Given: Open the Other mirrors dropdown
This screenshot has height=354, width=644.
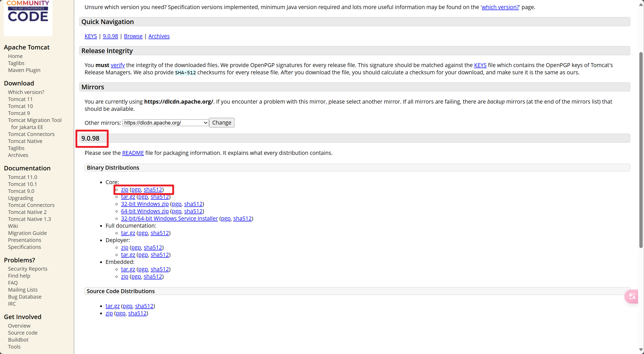Looking at the screenshot, I should pos(165,123).
